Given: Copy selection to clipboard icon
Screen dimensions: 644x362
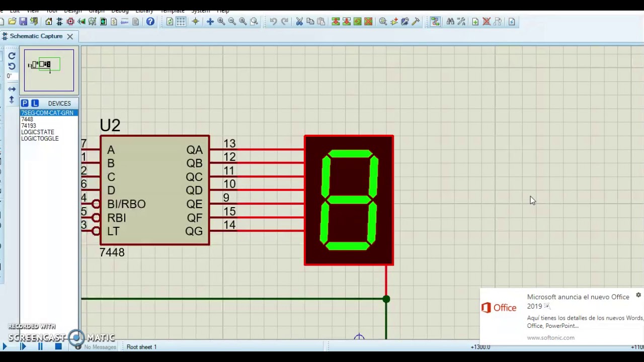Looking at the screenshot, I should 310,22.
